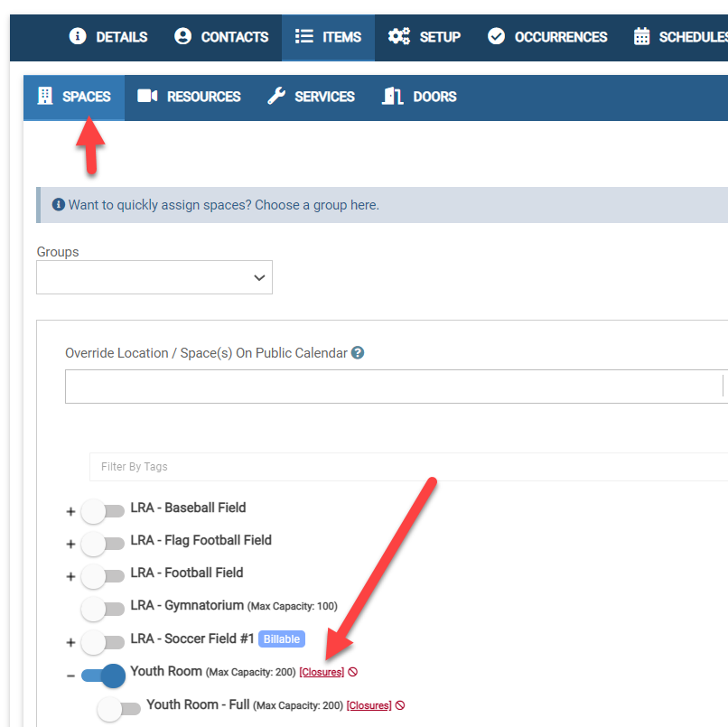Click the info icon in the quick-assign banner
Viewport: 728px width, 727px height.
(59, 205)
